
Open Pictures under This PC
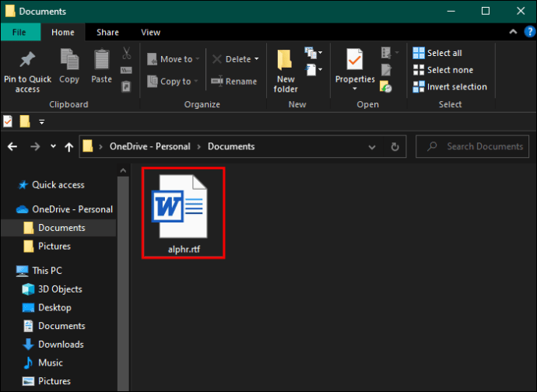(x=47, y=381)
